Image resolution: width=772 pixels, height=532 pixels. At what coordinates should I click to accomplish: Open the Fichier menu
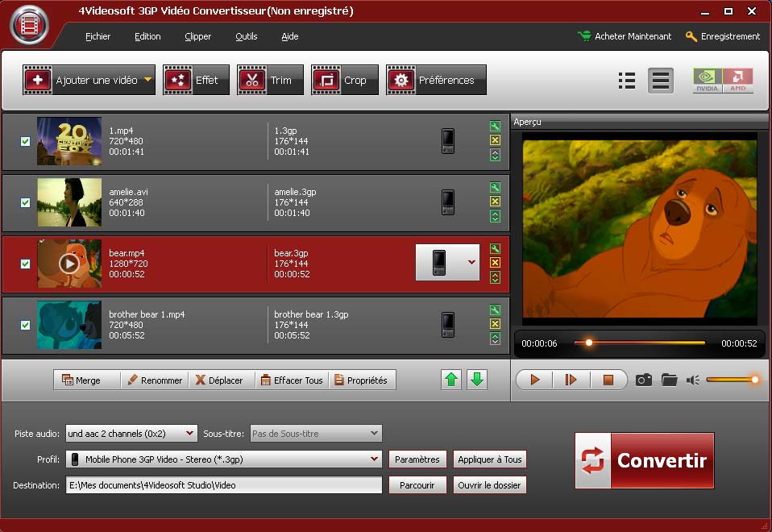click(98, 36)
